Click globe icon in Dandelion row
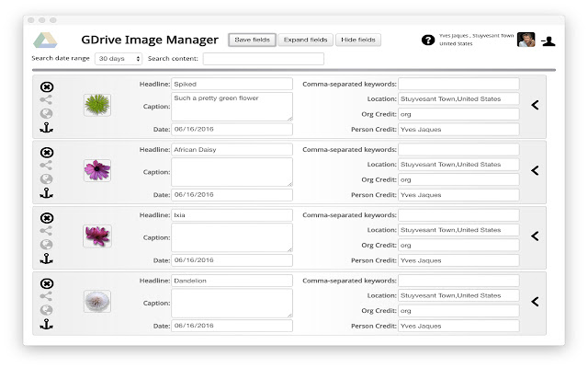 pos(47,310)
